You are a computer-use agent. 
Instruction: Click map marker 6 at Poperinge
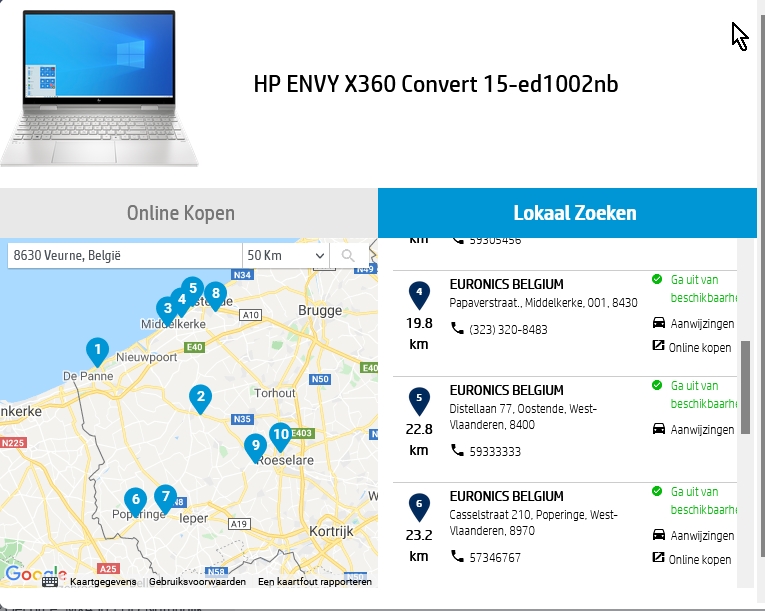pyautogui.click(x=135, y=500)
